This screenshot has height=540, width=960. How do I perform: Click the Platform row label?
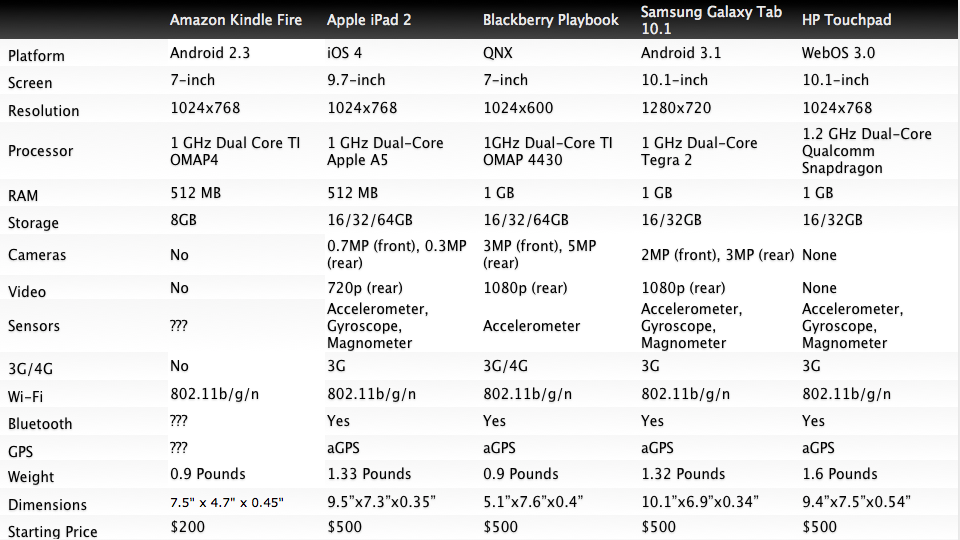click(36, 56)
